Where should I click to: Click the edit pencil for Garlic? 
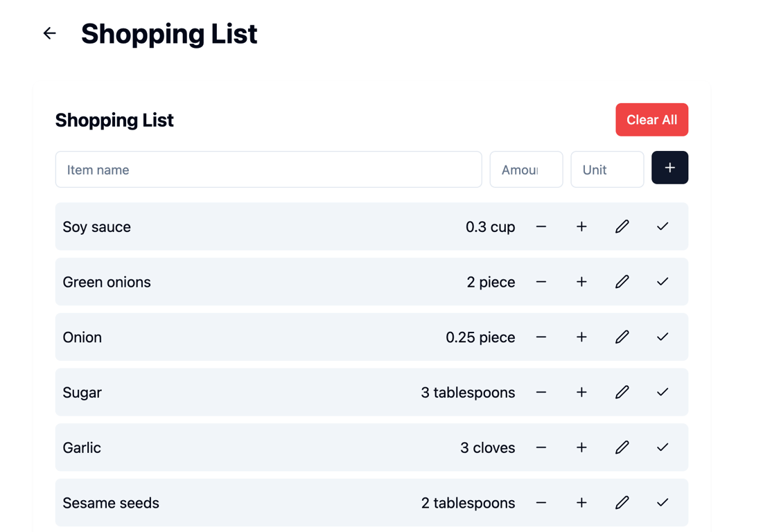point(622,447)
